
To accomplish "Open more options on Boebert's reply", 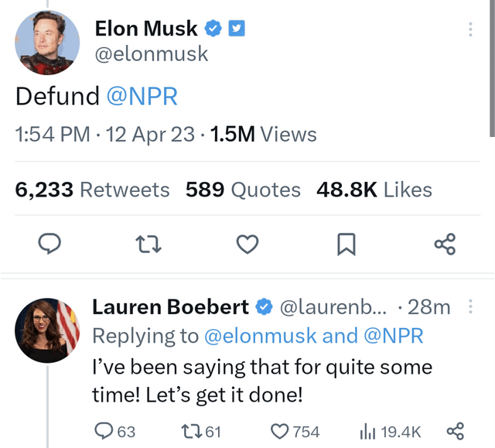I will click(471, 307).
